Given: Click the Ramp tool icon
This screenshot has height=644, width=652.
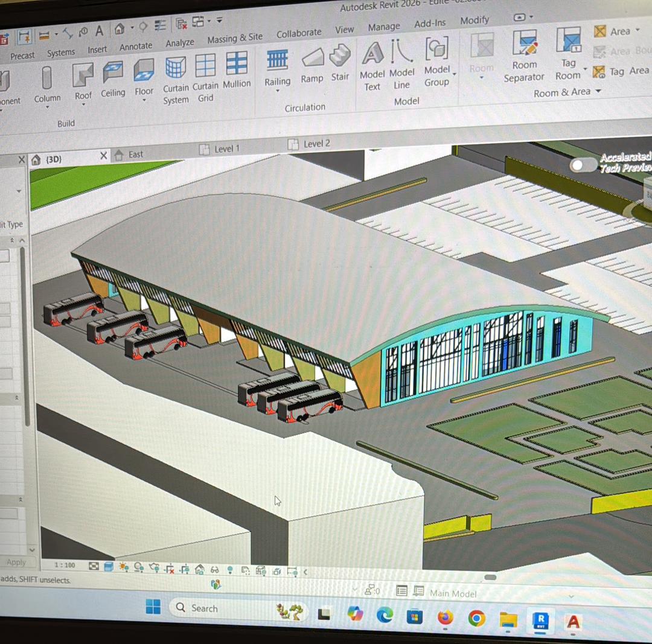Looking at the screenshot, I should click(x=312, y=65).
